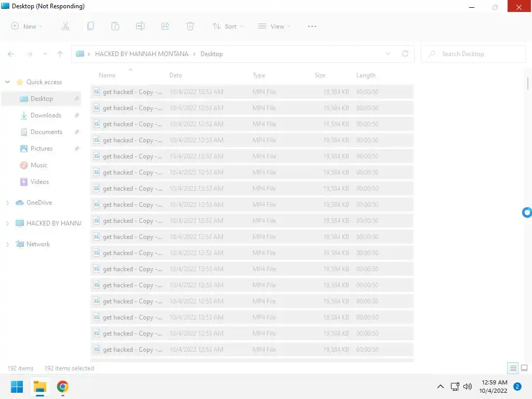Viewport: 532px width, 399px height.
Task: Click the Desktop breadcrumb segment
Action: pos(211,54)
